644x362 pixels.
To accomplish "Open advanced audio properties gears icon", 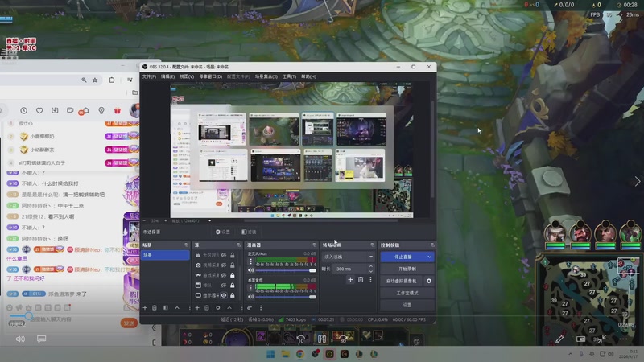I will [250, 307].
